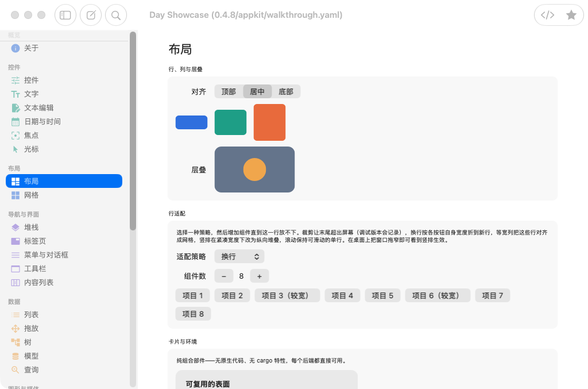Click the blue rectangle swatch

coord(191,122)
